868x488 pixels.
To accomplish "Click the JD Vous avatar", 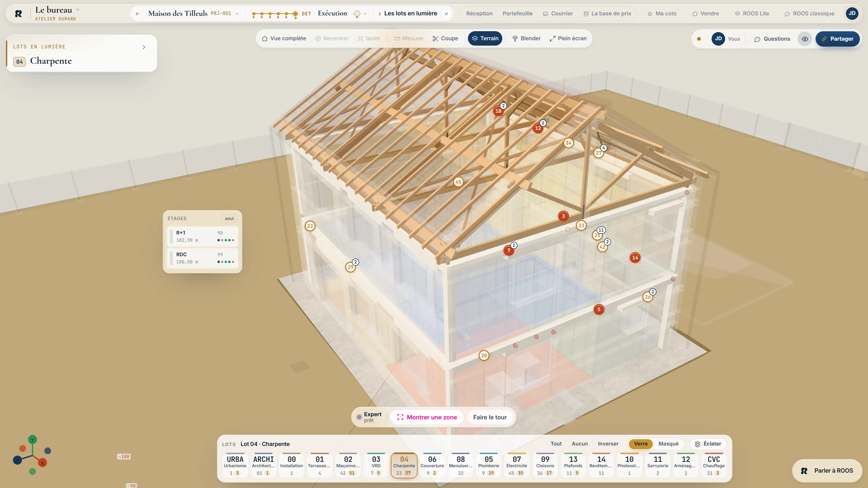I will [x=718, y=39].
